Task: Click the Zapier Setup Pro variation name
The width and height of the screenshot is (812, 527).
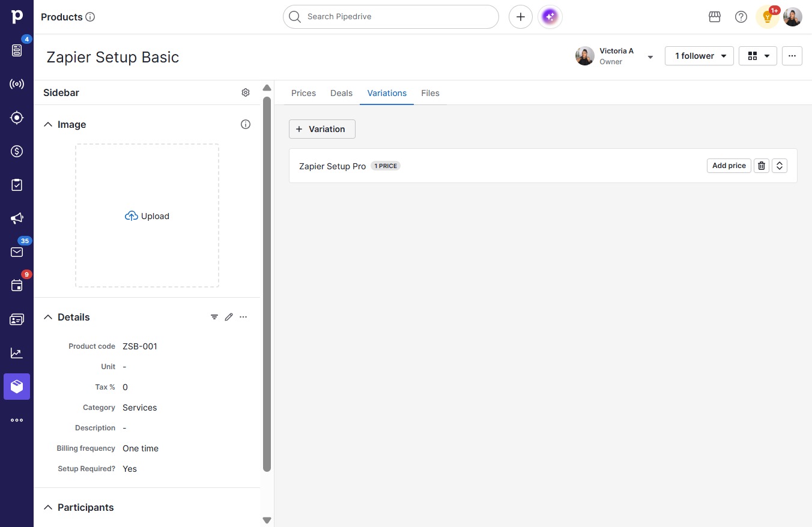Action: click(x=332, y=166)
